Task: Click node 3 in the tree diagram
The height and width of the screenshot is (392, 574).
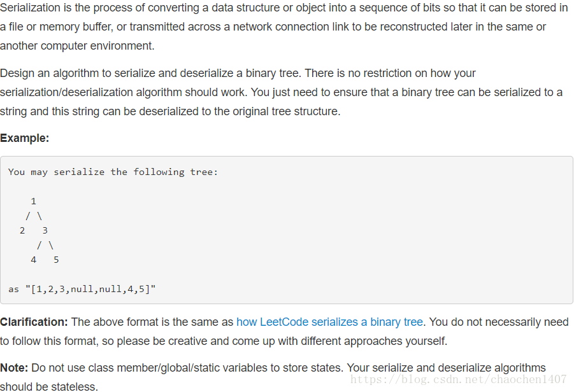Action: [x=45, y=230]
